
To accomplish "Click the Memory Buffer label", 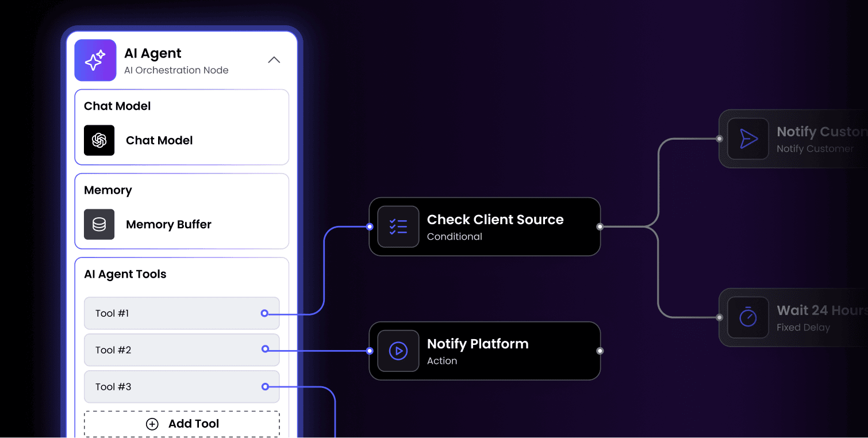I will [x=168, y=224].
